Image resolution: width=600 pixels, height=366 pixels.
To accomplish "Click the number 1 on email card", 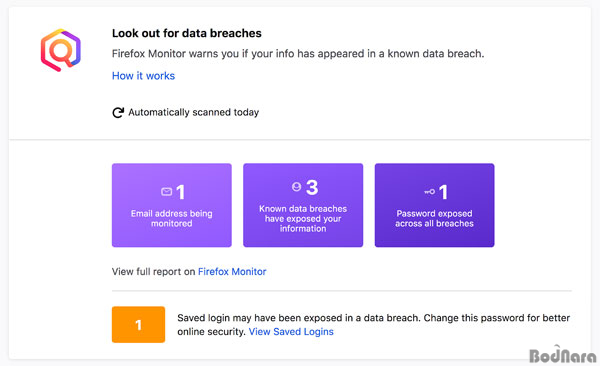I will [180, 192].
